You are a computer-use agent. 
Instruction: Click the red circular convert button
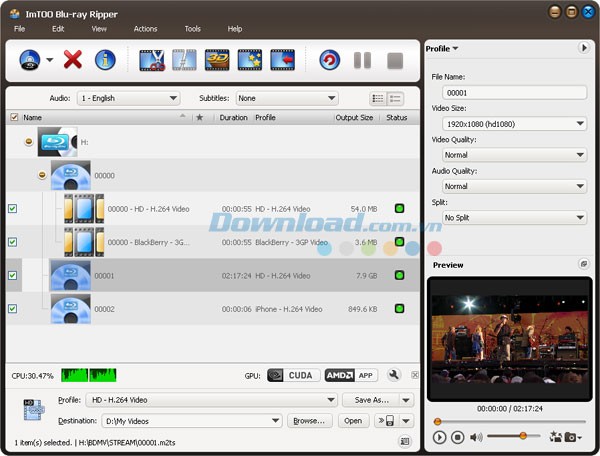[x=329, y=60]
